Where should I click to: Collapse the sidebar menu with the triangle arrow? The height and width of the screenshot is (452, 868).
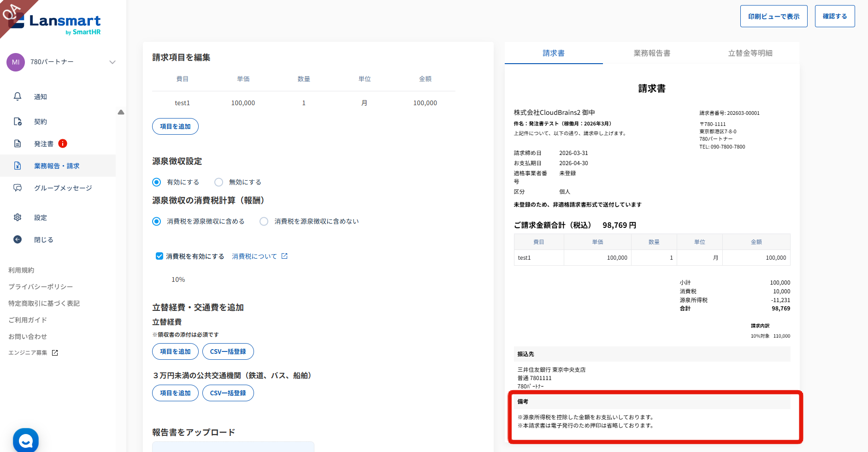click(121, 112)
